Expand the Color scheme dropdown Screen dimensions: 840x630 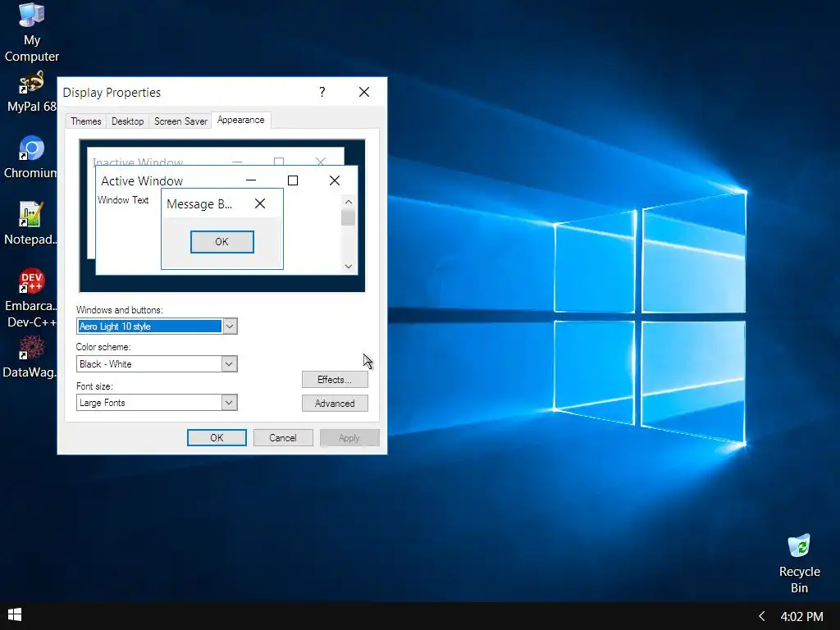point(229,364)
